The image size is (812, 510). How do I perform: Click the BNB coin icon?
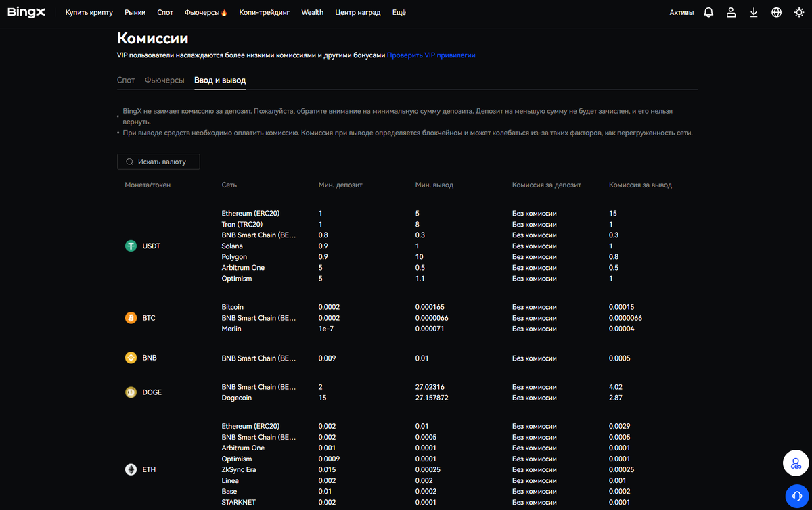point(131,358)
